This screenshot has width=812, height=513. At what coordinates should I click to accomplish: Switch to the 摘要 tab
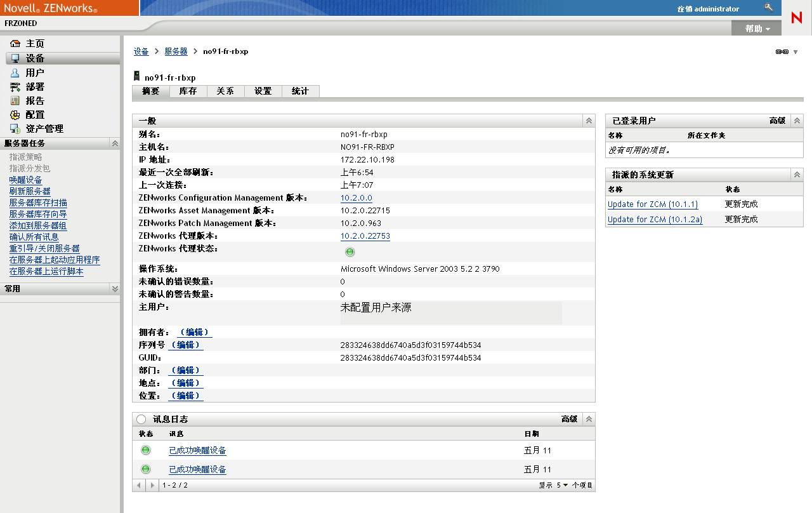coord(151,91)
